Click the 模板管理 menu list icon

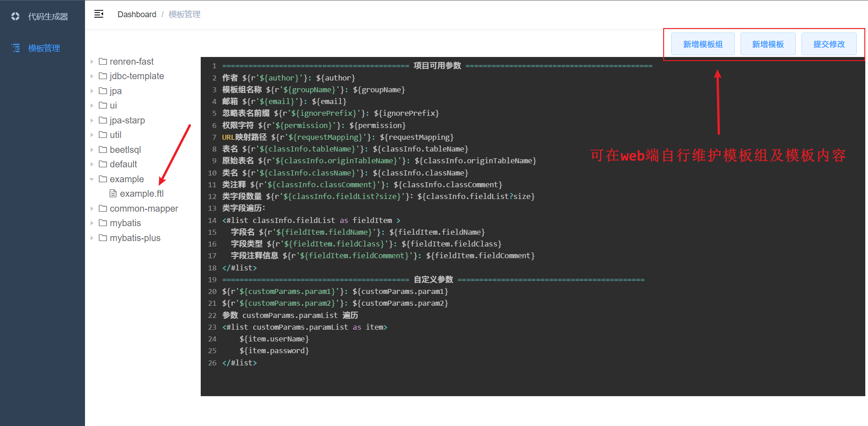16,48
